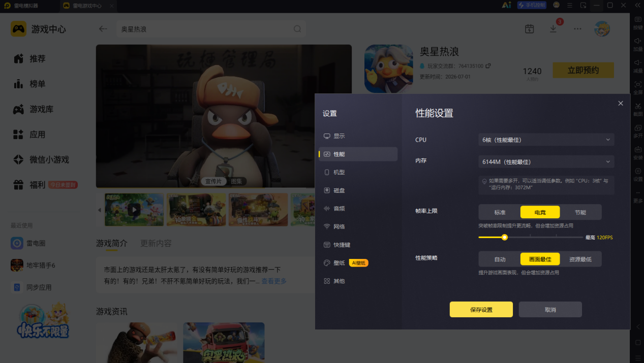This screenshot has width=644, height=363.
Task: Switch to 雷电游戏中心 window tab
Action: 87,6
